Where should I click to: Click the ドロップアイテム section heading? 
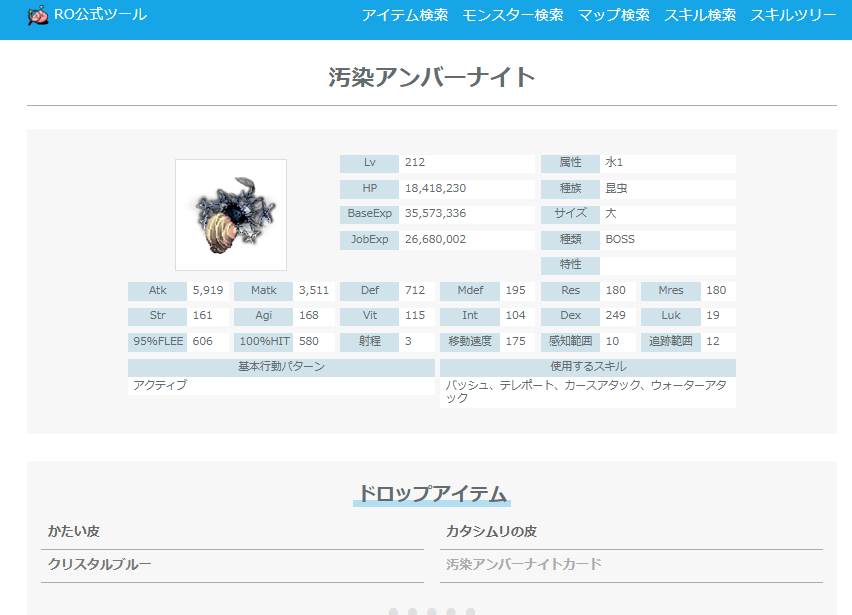(x=432, y=494)
